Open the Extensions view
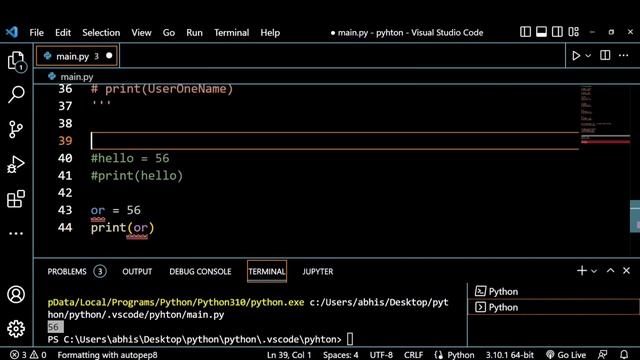This screenshot has height=360, width=640. click(x=16, y=199)
